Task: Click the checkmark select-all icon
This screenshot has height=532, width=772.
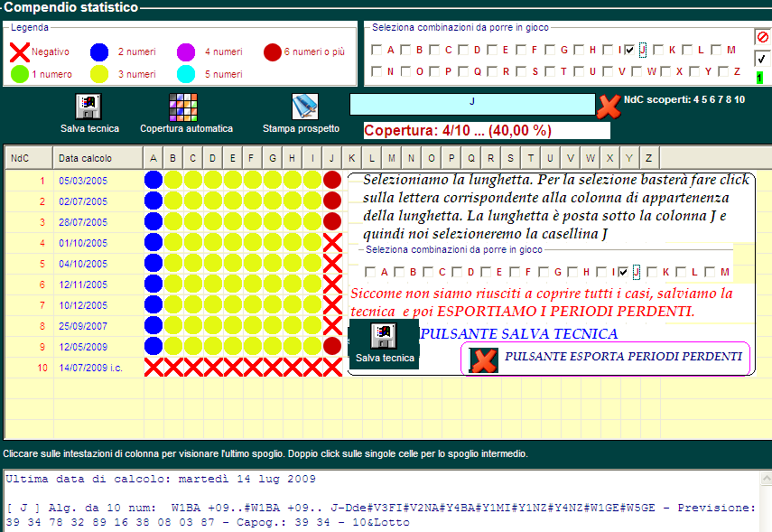Action: pos(762,59)
